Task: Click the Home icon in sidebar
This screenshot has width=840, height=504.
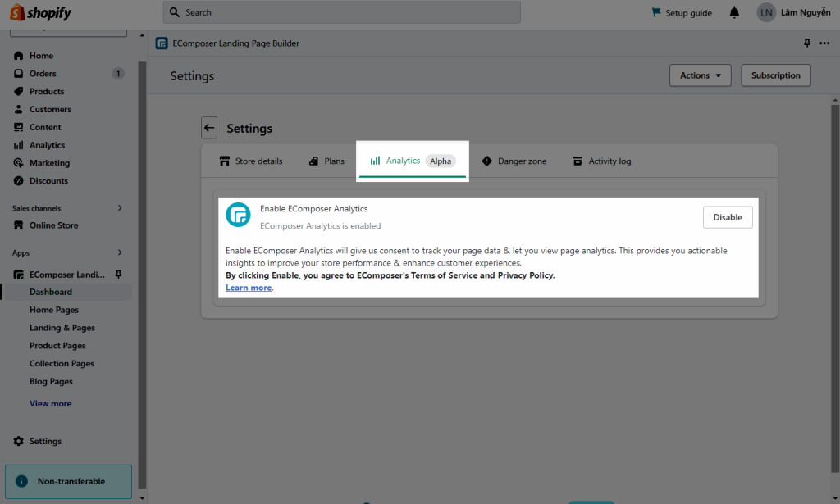Action: coord(19,56)
